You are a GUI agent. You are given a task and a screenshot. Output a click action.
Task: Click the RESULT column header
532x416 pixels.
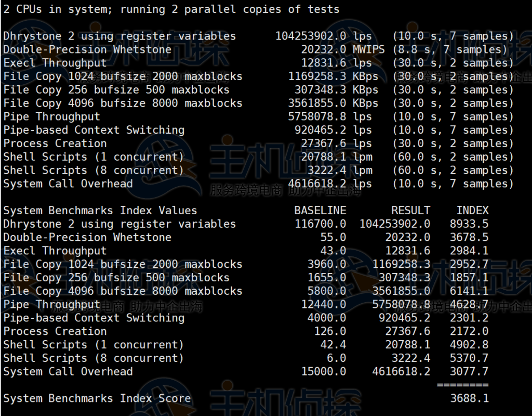pos(410,211)
